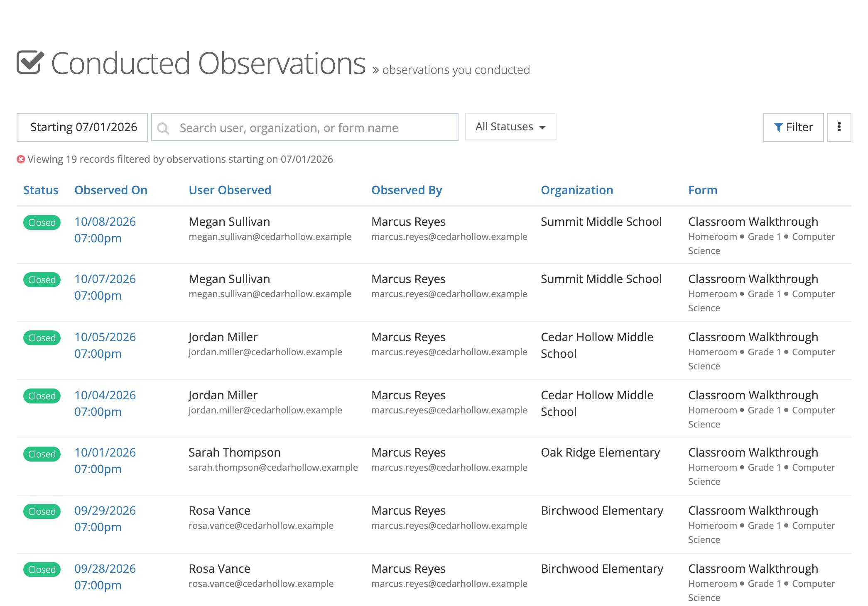The image size is (868, 606).
Task: Click the Conducted Observations page heading
Action: click(208, 63)
